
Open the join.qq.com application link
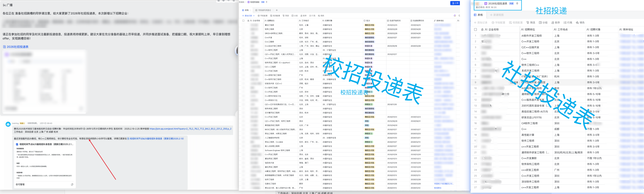[x=190, y=129]
